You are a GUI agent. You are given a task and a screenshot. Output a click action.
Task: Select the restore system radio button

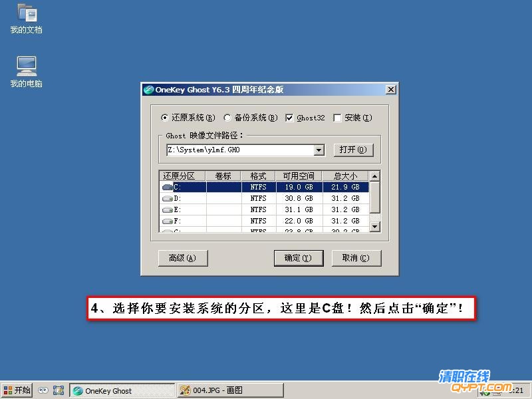(x=164, y=118)
